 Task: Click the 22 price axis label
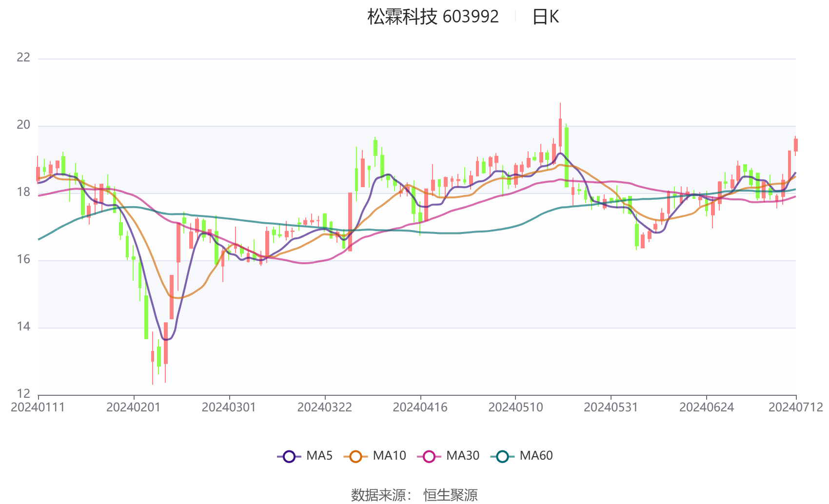[23, 58]
